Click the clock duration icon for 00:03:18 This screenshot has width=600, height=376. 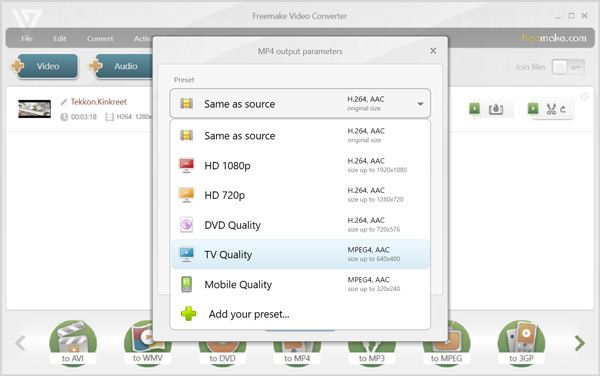tap(64, 117)
